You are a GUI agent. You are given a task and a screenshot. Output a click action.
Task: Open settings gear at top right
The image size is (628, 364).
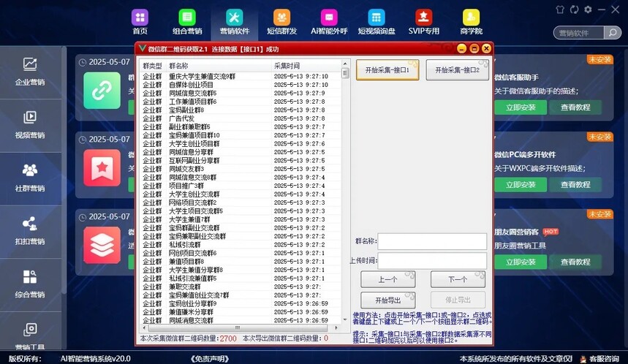click(x=588, y=10)
